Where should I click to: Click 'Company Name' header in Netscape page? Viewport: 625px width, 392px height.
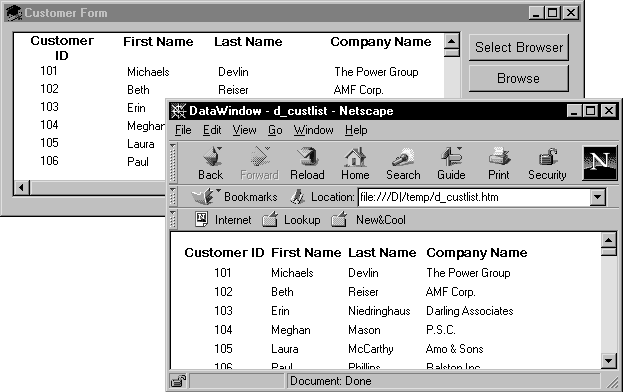(x=477, y=253)
